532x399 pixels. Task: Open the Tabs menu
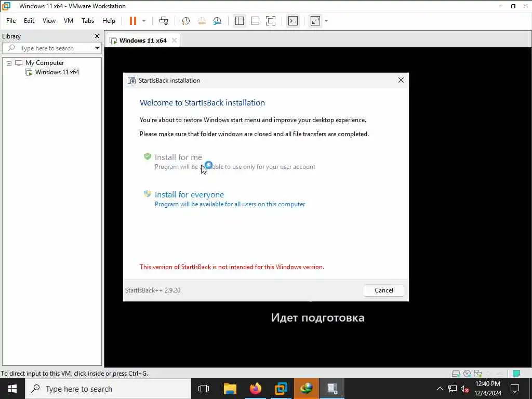click(x=87, y=21)
